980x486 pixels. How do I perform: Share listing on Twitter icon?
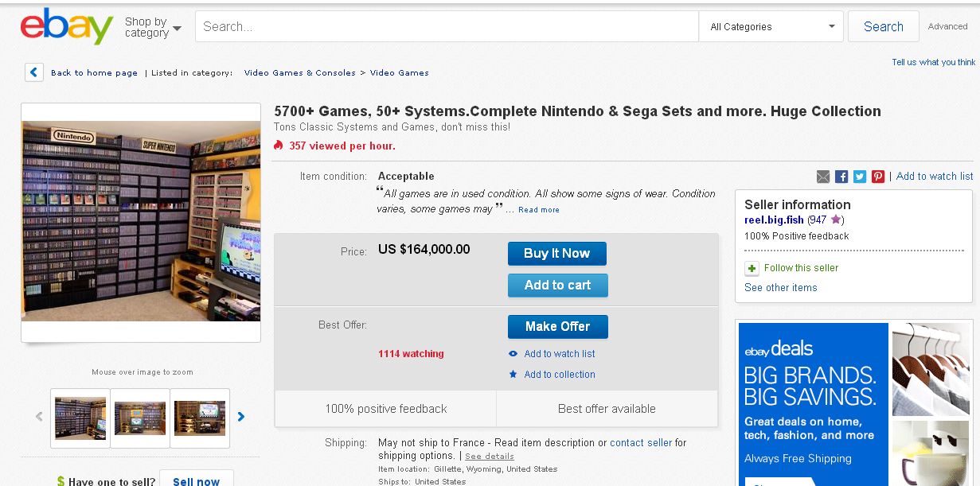tap(860, 177)
